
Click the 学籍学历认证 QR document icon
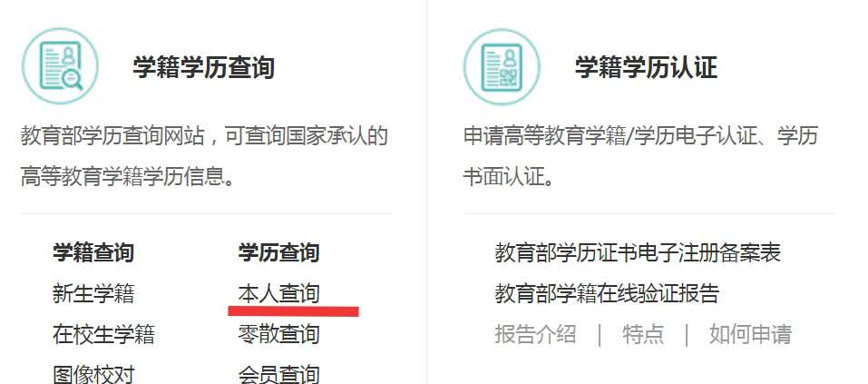[x=502, y=66]
